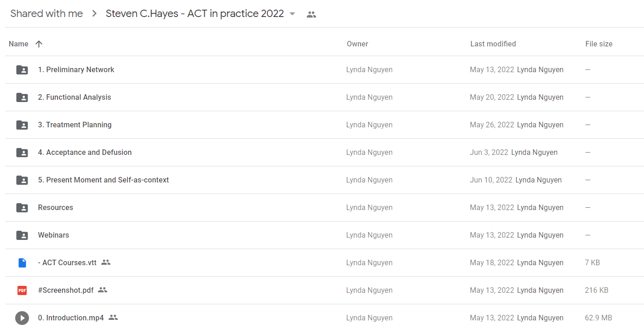644x330 pixels.
Task: Click the 62.9 MB file size
Action: pos(598,318)
